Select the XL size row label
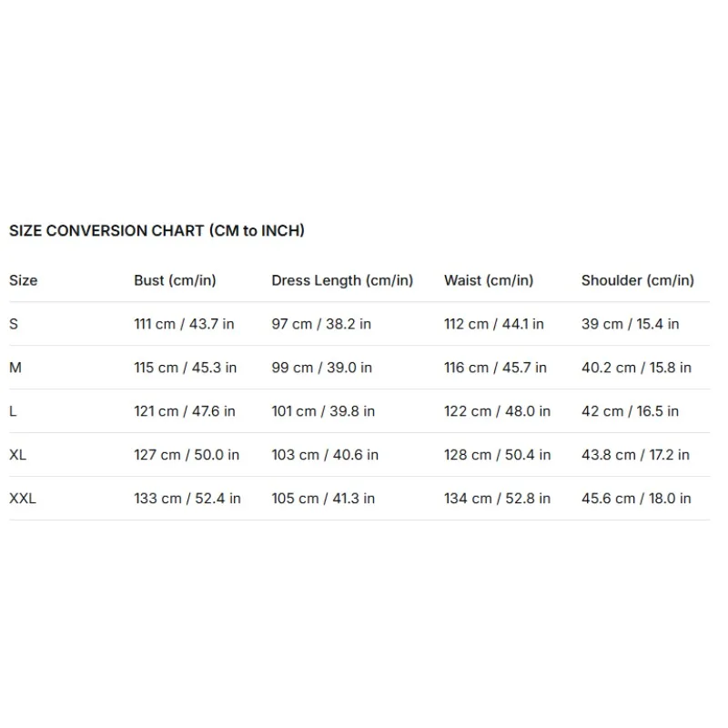This screenshot has height=728, width=728. (x=17, y=455)
